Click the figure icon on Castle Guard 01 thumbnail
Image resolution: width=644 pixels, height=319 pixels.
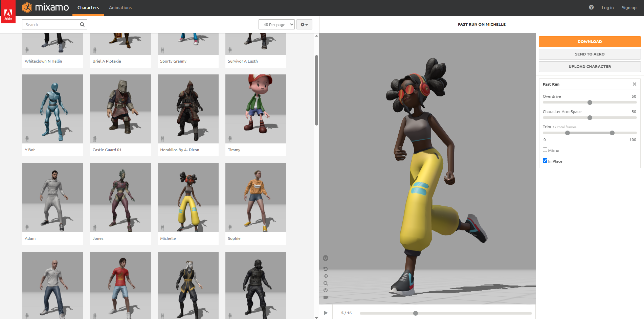pos(95,139)
